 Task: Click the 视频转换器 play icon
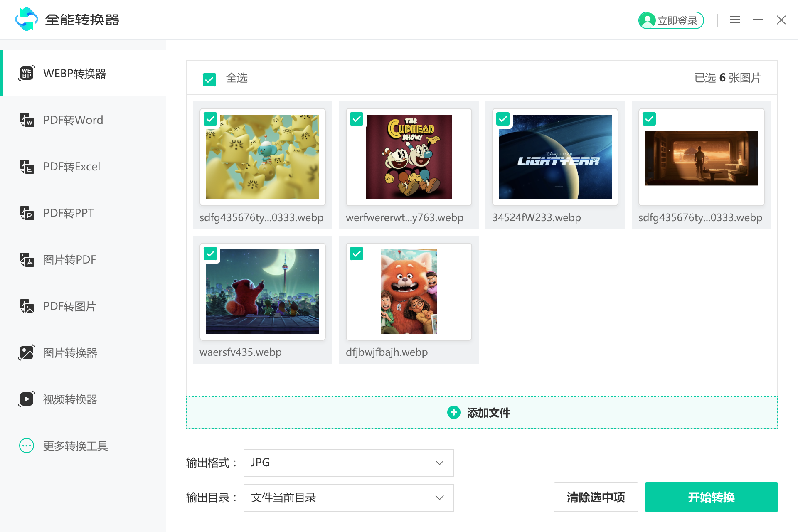click(27, 399)
